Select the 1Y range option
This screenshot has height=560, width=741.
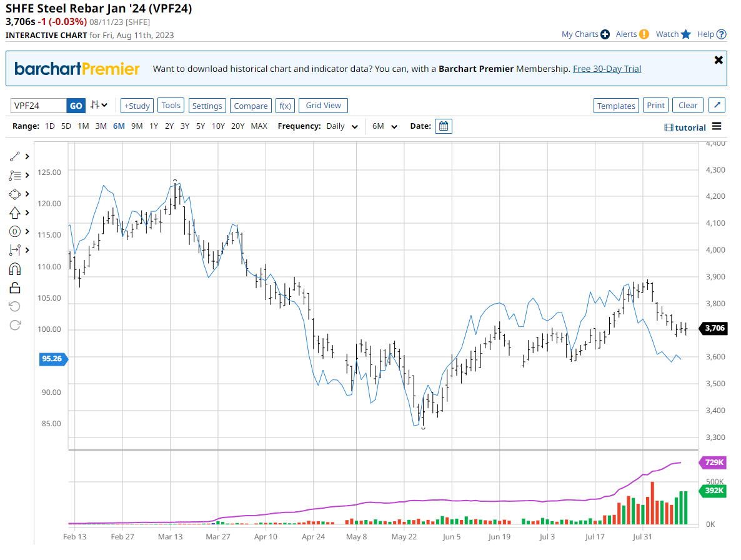[153, 126]
